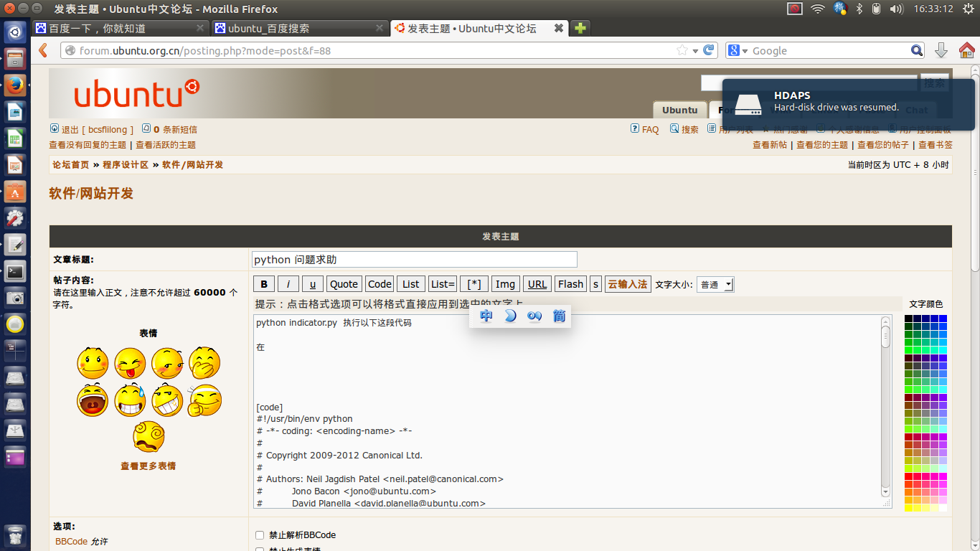Click the 中 icon in input method bar
The width and height of the screenshot is (980, 551).
pos(486,316)
